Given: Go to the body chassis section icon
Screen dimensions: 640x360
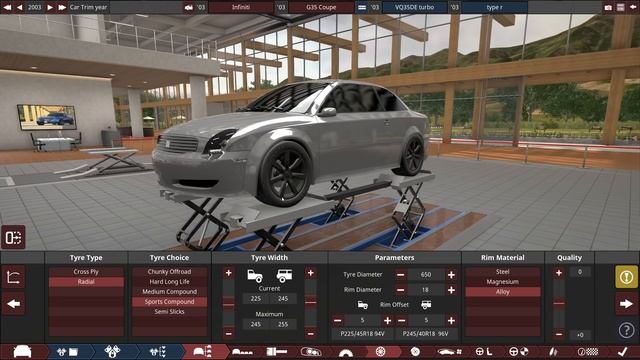Looking at the screenshot, I should coord(242,351).
